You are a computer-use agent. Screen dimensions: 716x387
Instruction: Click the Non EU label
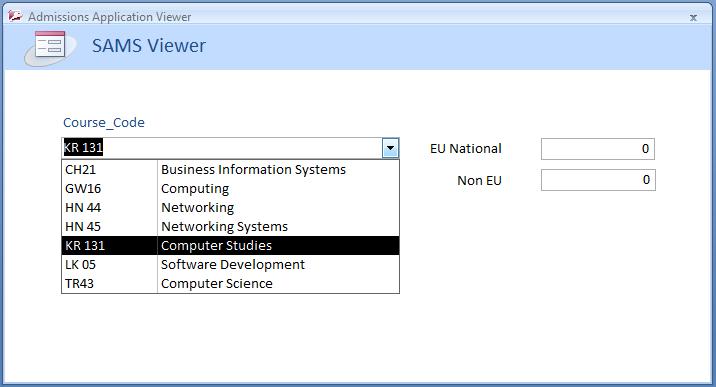point(479,181)
